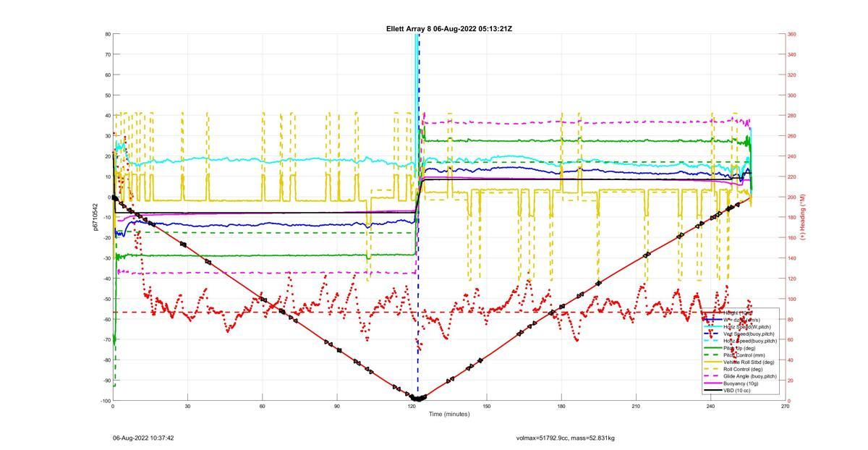
Task: Click the dashed yellow 'Roll Control (deg)' legend line sample
Action: 712,369
